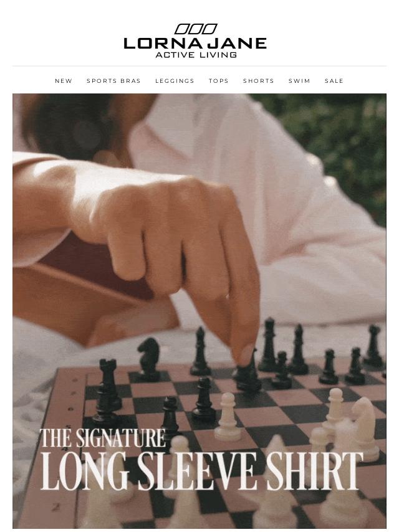Open the NEW navigation link

(64, 81)
